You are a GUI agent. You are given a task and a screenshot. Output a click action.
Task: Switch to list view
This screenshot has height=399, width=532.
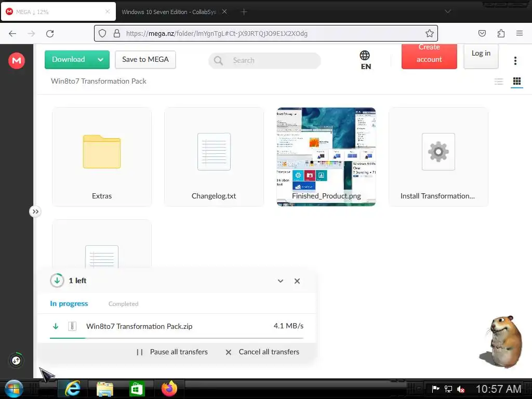pos(498,81)
